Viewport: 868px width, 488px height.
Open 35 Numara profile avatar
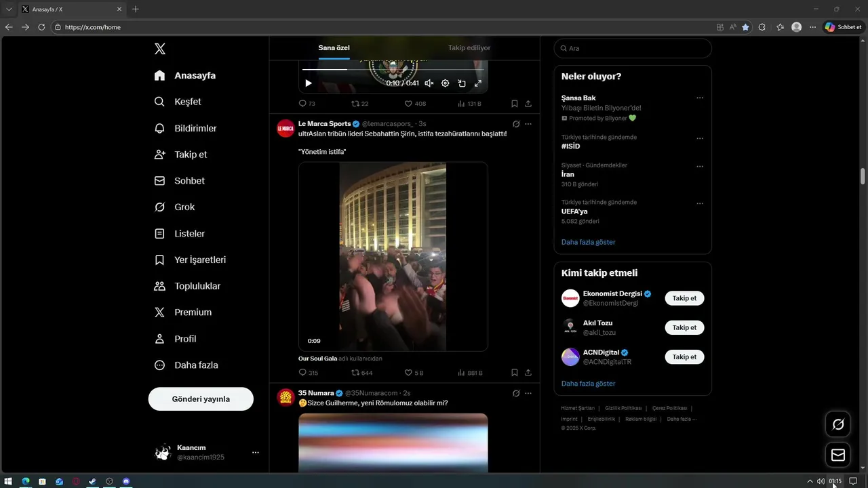click(x=285, y=397)
